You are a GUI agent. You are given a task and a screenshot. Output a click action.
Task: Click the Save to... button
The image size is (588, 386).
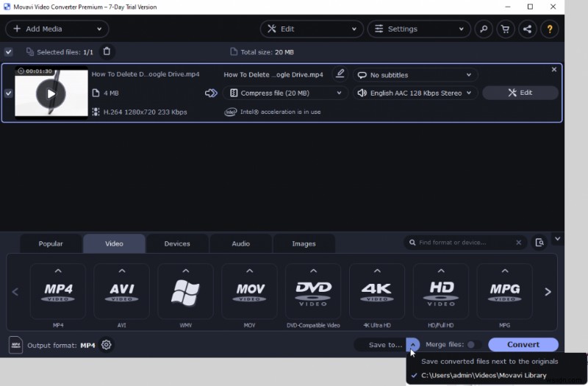(x=380, y=344)
